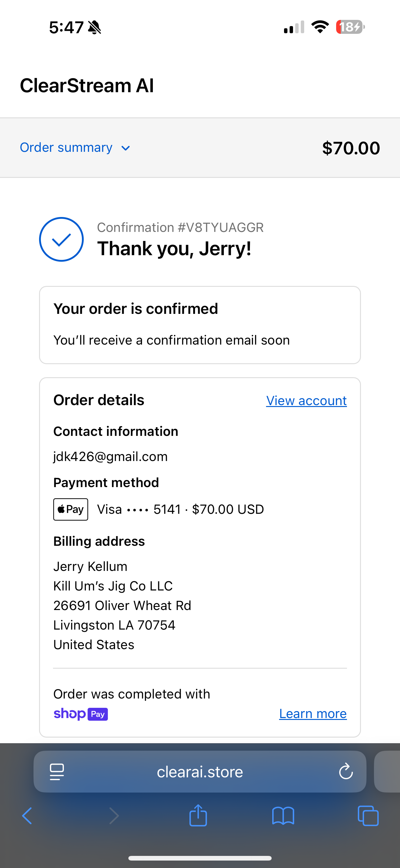The width and height of the screenshot is (400, 868).
Task: Tap the jdk426@gmail.com contact email
Action: click(x=110, y=457)
